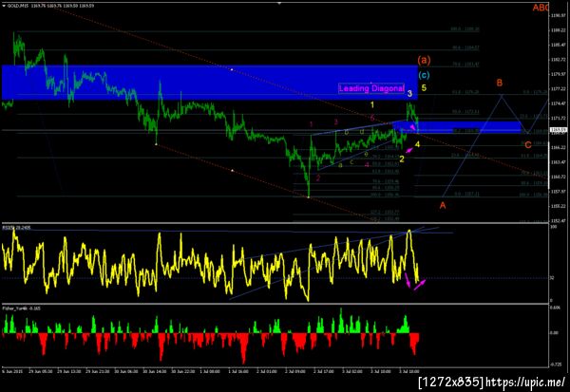The image size is (570, 392).
Task: Select the white 3 label beside Leading Diagonal
Action: tap(409, 94)
